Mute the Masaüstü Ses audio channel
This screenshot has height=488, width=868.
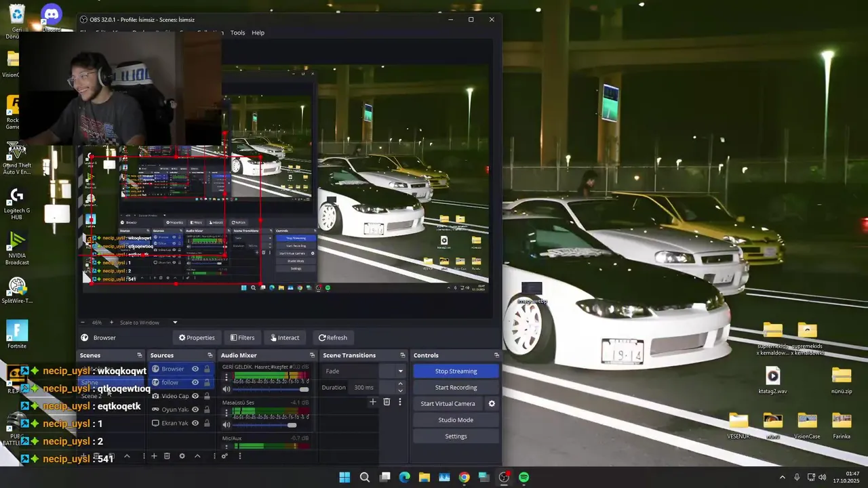(x=226, y=425)
